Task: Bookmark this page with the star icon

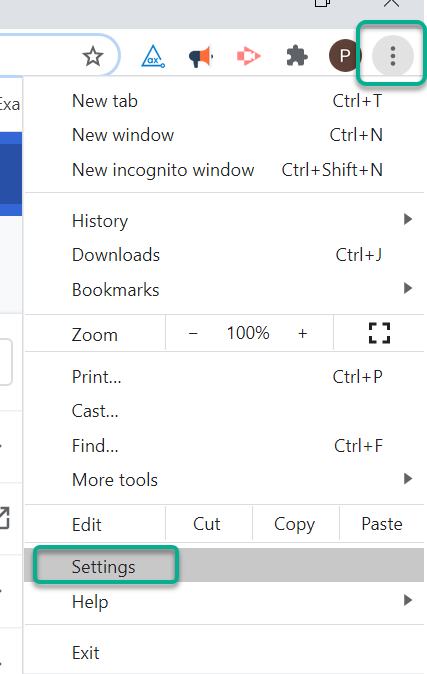Action: coord(93,57)
